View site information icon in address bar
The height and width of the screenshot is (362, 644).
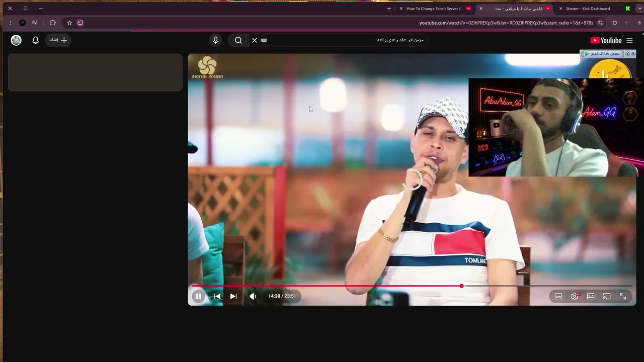(x=600, y=23)
